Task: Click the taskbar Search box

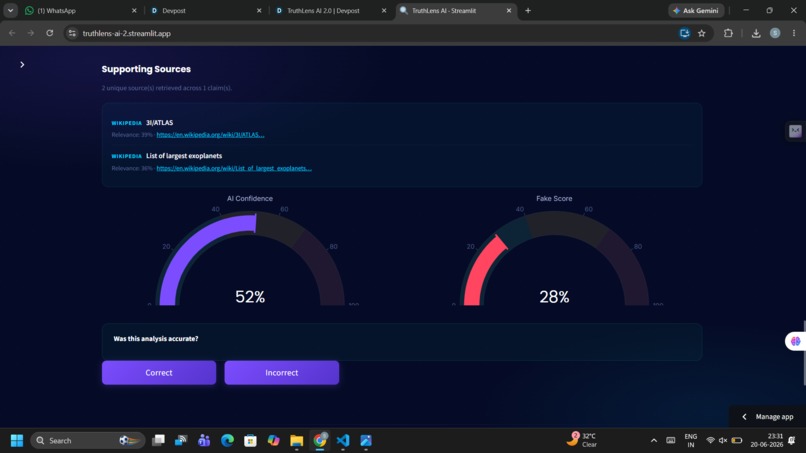Action: click(87, 441)
